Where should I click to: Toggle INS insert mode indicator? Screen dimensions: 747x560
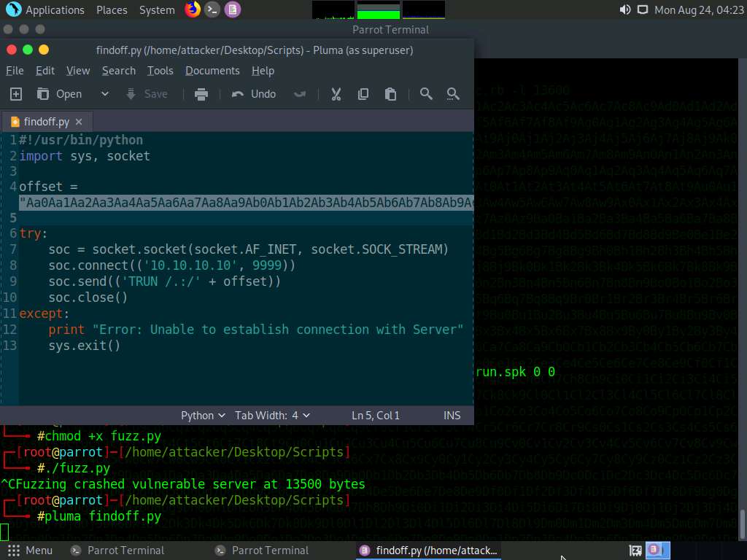coord(452,416)
